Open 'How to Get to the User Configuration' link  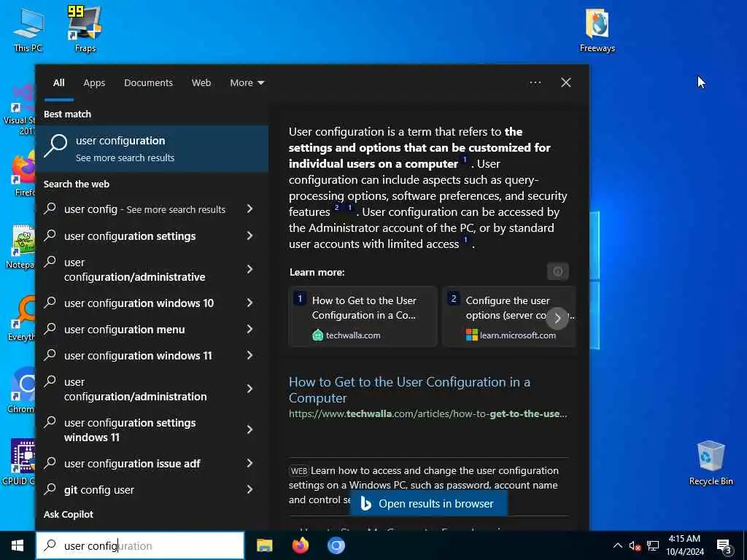[409, 389]
